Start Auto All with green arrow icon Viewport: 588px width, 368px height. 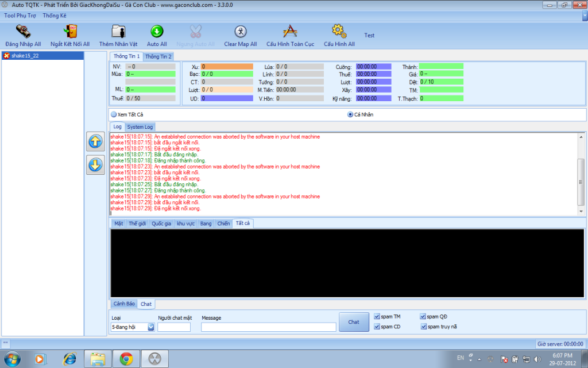point(157,32)
